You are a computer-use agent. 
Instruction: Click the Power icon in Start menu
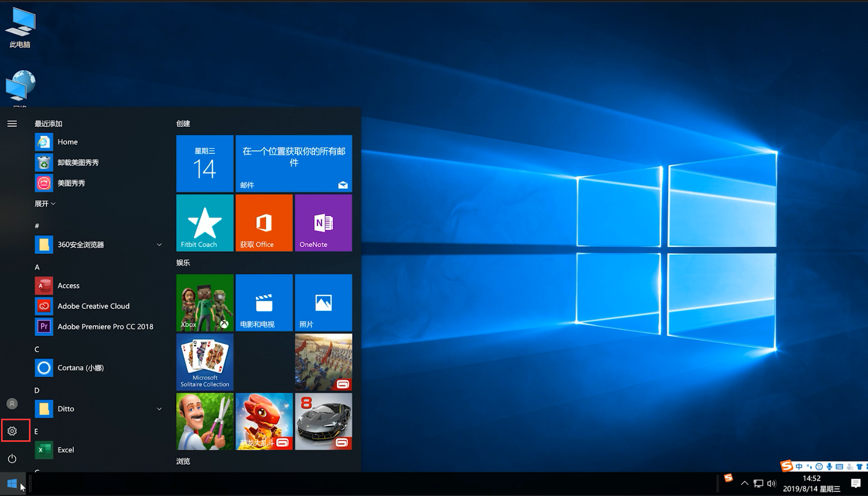[12, 459]
